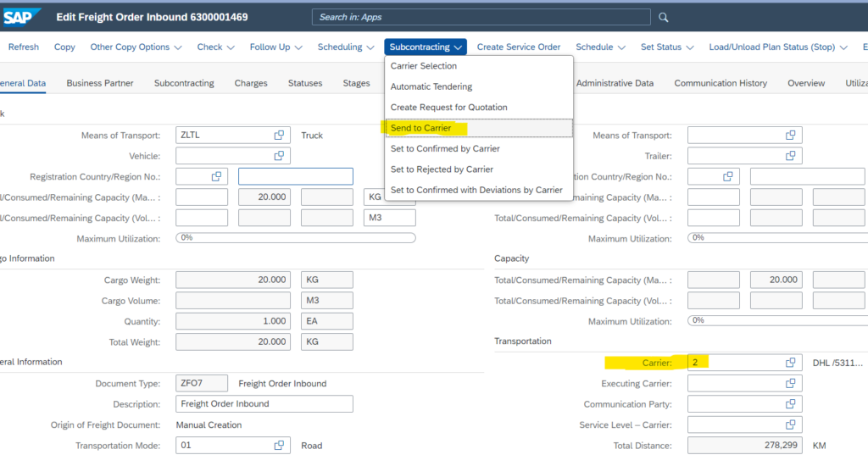868x455 pixels.
Task: Click value help icon in Trailer field
Action: (790, 156)
